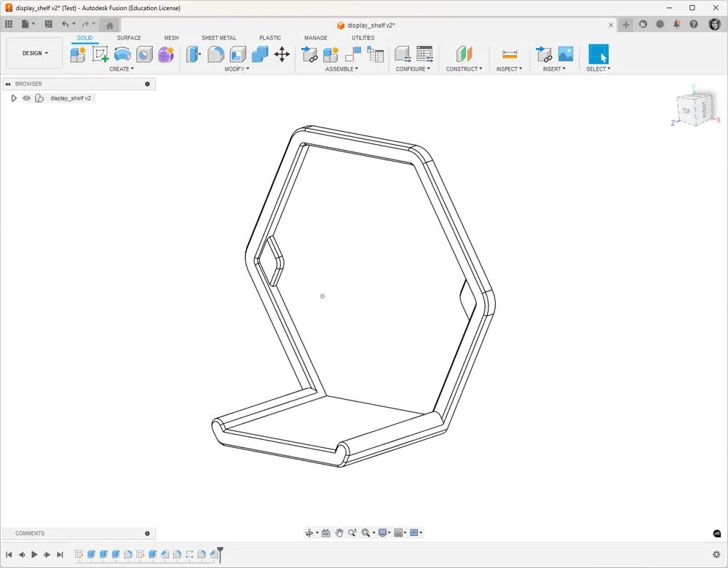The image size is (728, 568).
Task: Open the Insert dropdown menu
Action: click(554, 68)
